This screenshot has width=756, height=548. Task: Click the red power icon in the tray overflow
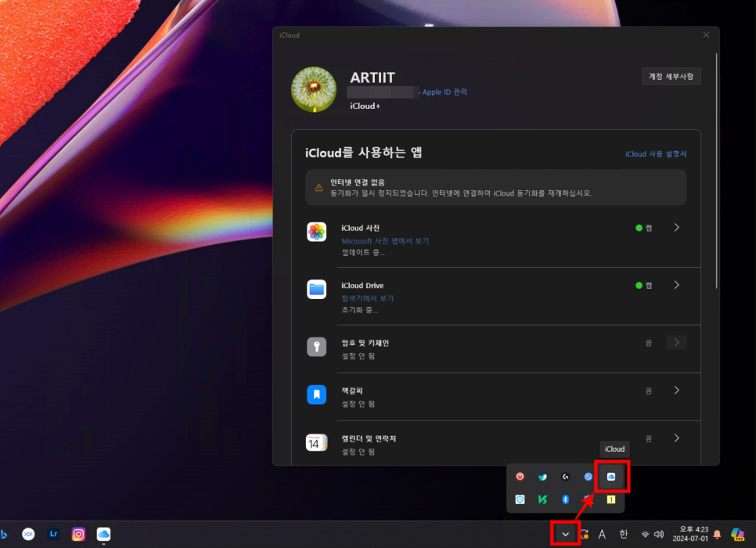(520, 477)
